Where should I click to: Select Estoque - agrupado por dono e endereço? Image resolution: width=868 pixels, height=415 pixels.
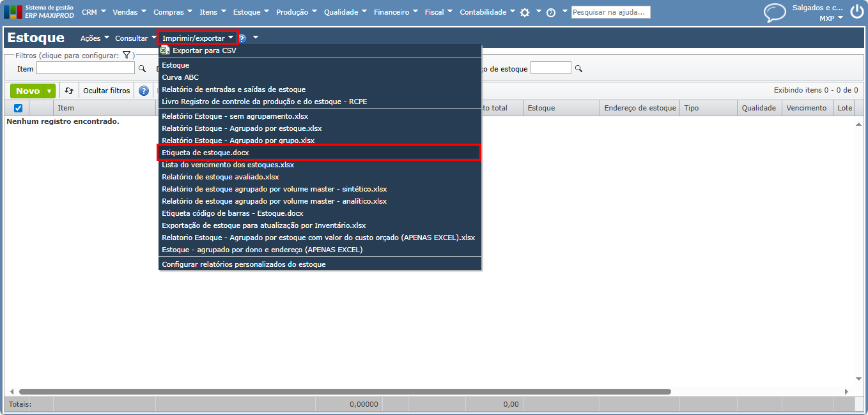320,250
